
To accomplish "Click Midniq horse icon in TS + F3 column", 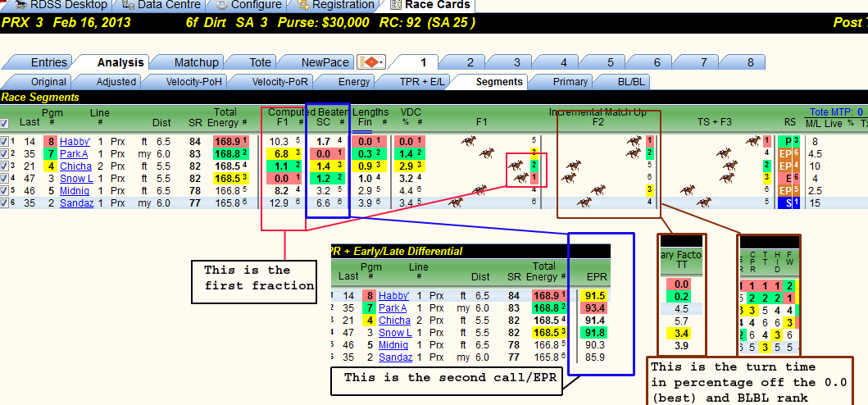I will pos(688,190).
